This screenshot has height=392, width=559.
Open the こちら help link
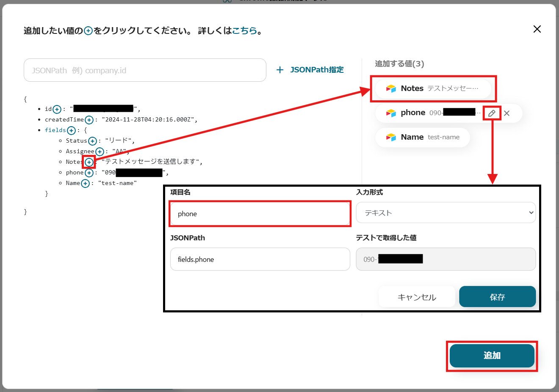tap(244, 30)
